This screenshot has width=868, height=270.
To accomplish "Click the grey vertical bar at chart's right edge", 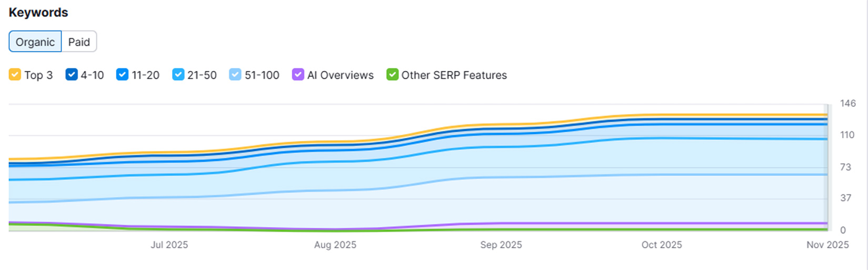I will (x=827, y=168).
